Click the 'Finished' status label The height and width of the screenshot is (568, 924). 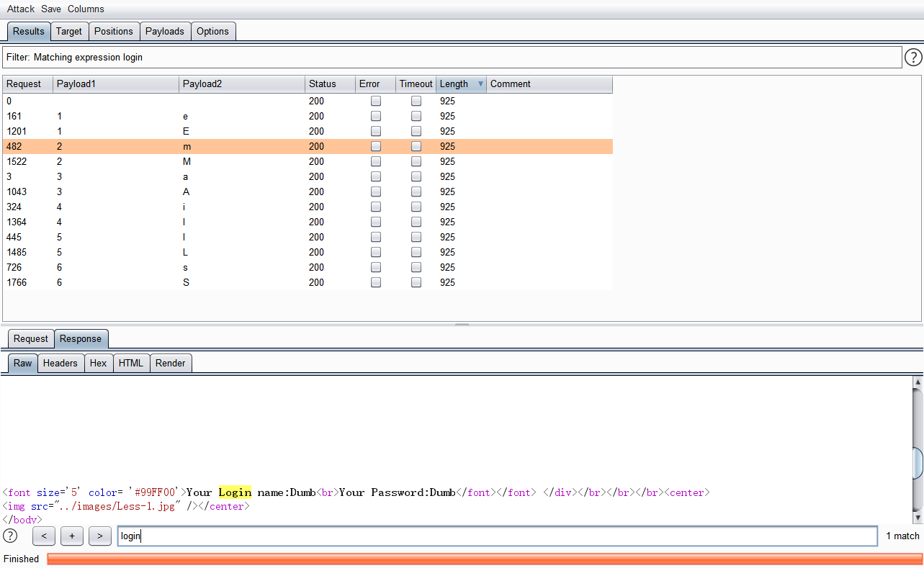tap(22, 559)
